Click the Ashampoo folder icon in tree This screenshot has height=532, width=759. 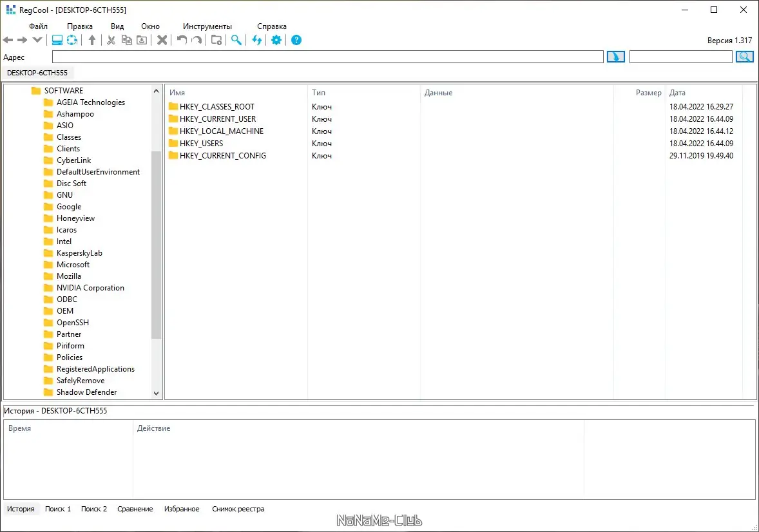click(x=48, y=114)
